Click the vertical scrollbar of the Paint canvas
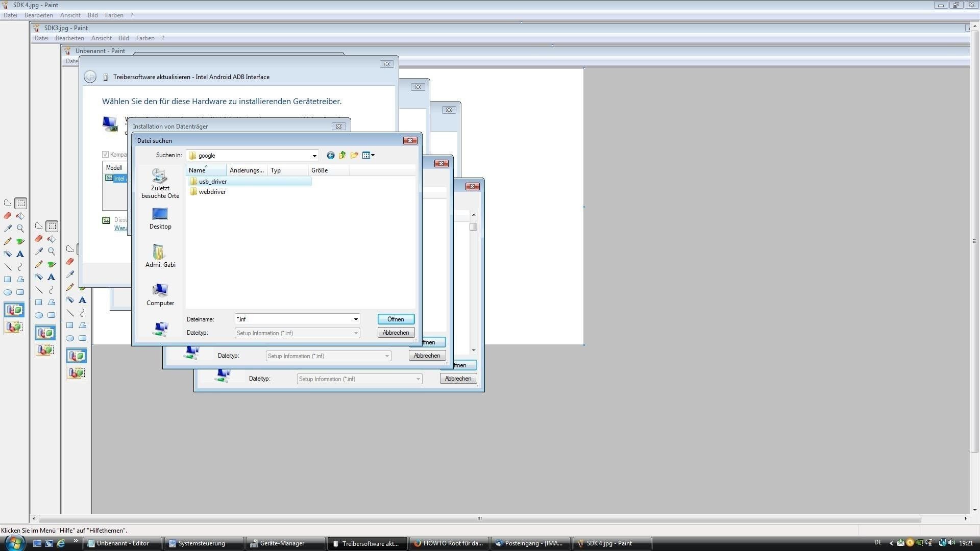 pos(975,242)
